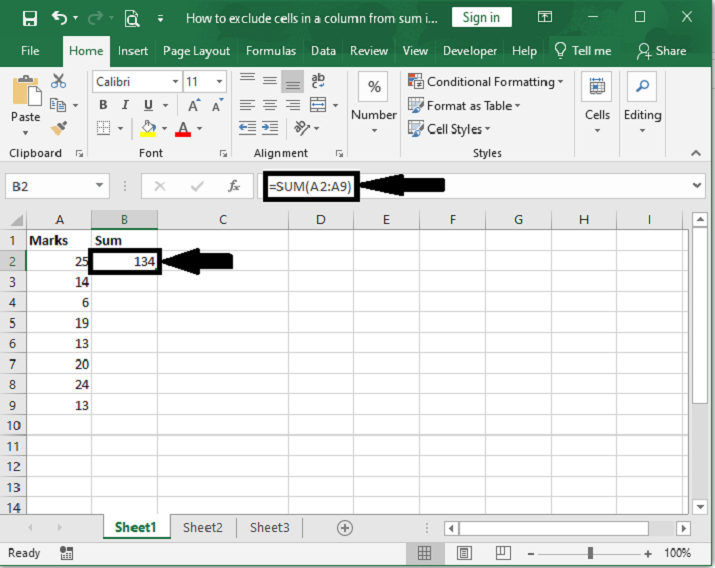Copy selection with the Copy icon
Image resolution: width=715 pixels, height=568 pixels.
coord(58,105)
